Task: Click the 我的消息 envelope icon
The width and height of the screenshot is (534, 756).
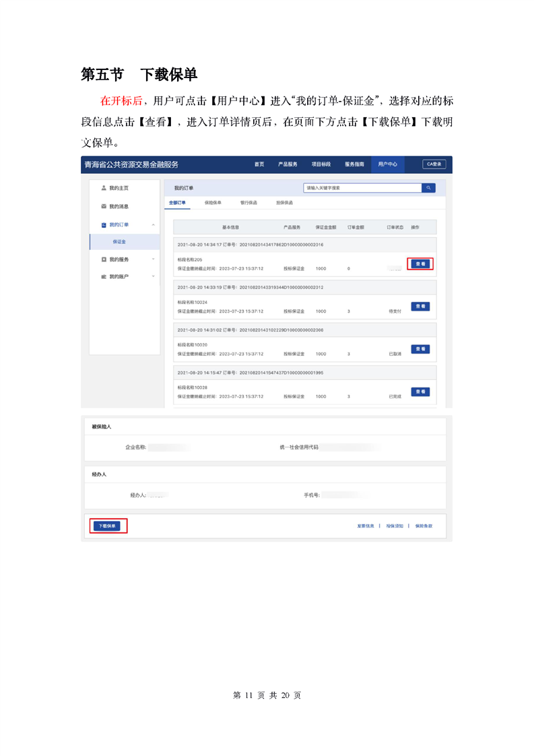Action: (103, 206)
